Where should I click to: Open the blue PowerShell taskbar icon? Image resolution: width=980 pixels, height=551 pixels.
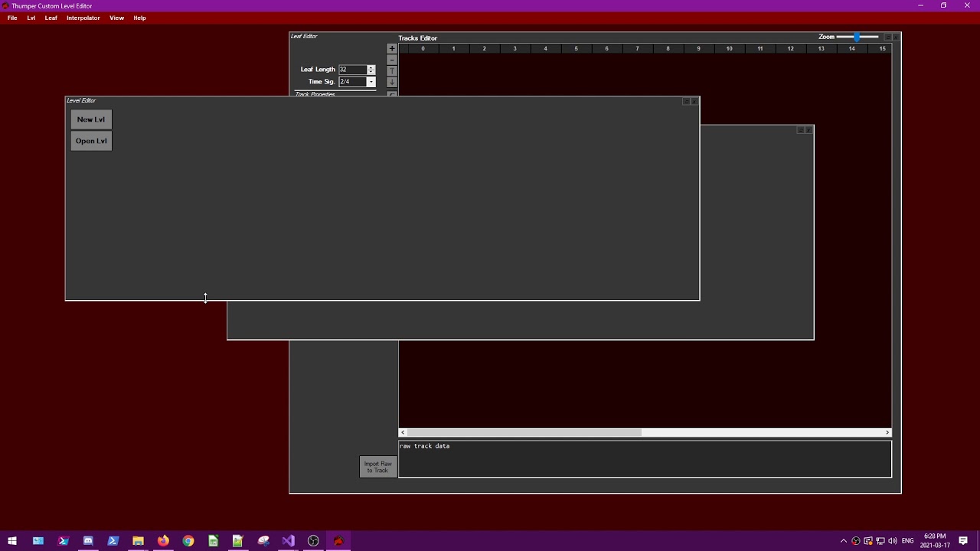pyautogui.click(x=113, y=541)
